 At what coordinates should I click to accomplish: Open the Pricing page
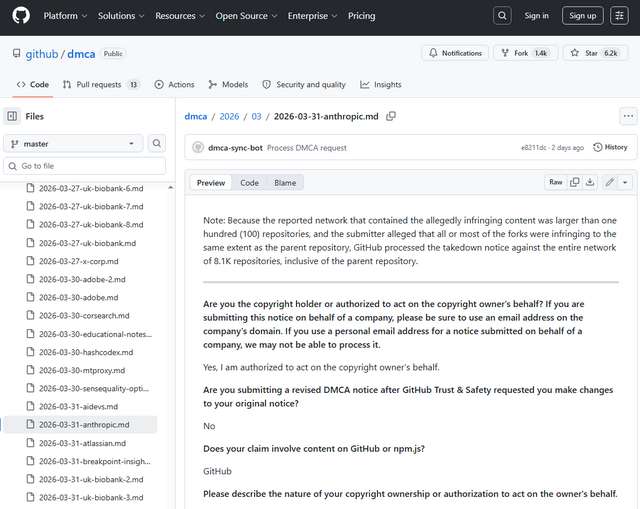pos(361,16)
